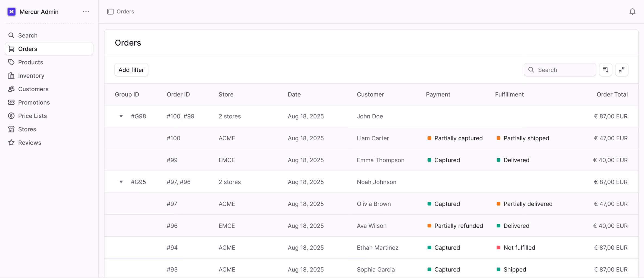This screenshot has height=278, width=644.
Task: Click the Promotions ticket icon
Action: 11,102
